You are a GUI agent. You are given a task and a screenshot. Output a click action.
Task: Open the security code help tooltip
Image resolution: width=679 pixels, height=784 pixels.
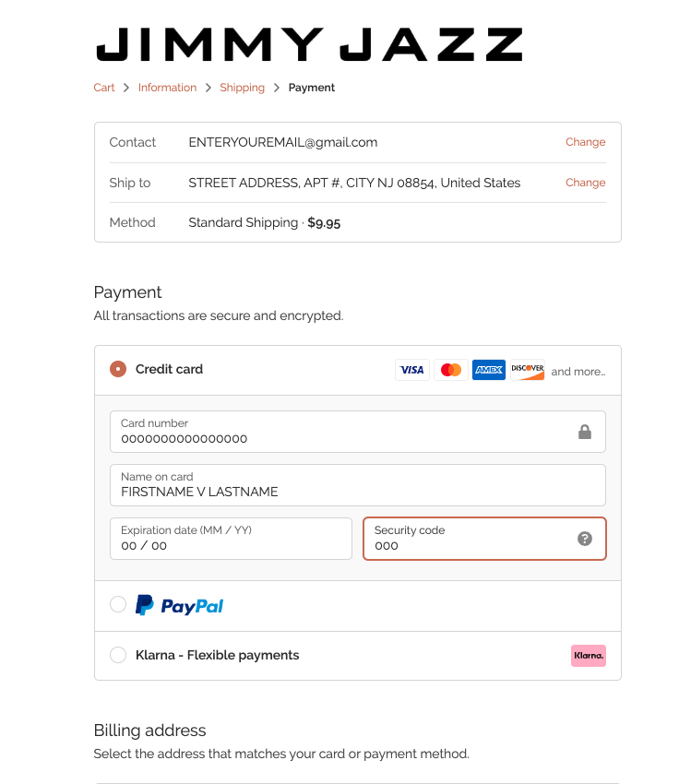tap(585, 539)
